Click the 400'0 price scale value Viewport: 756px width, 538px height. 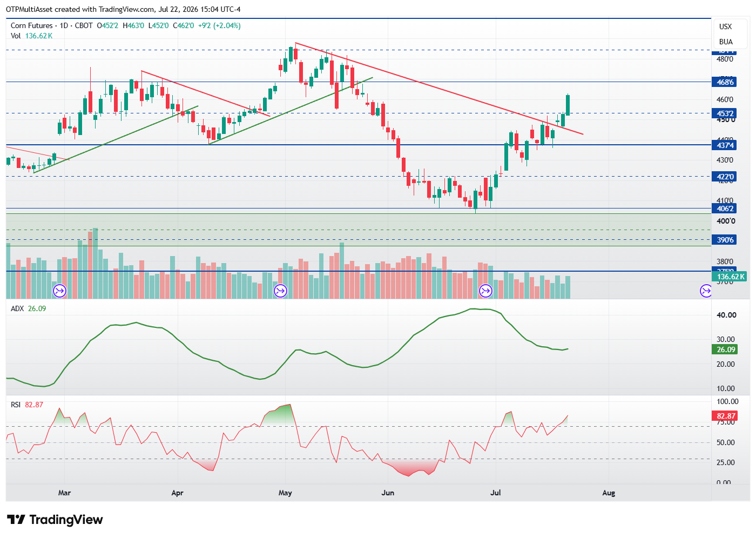726,221
